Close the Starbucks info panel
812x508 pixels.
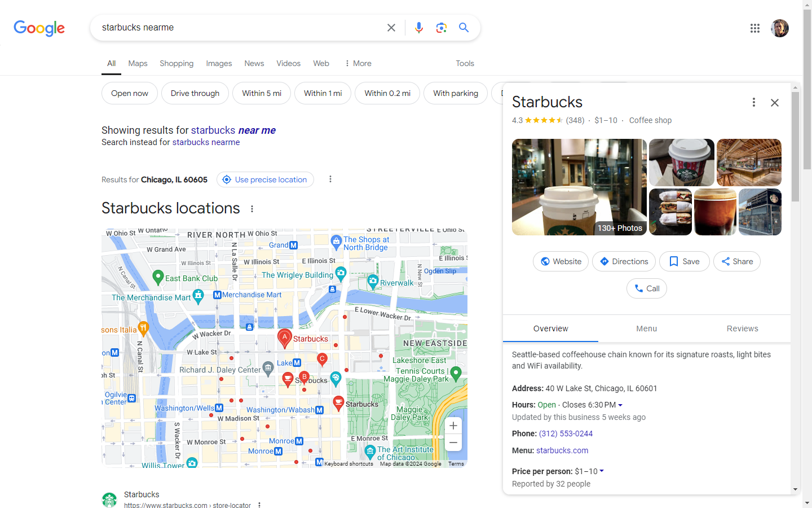[x=775, y=102]
